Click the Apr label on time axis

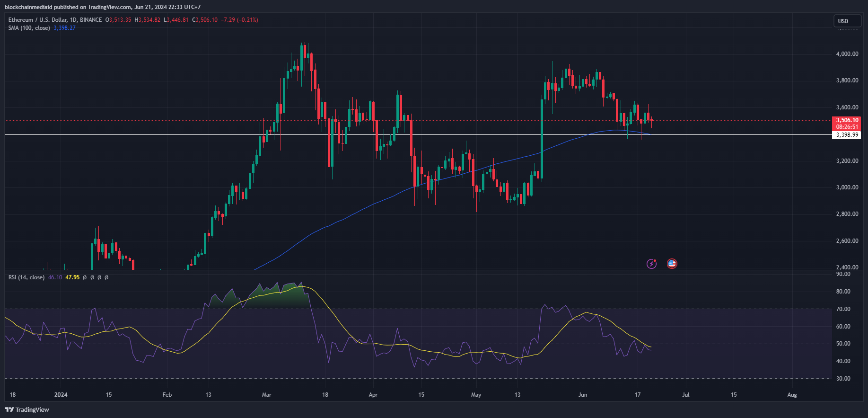pyautogui.click(x=373, y=395)
